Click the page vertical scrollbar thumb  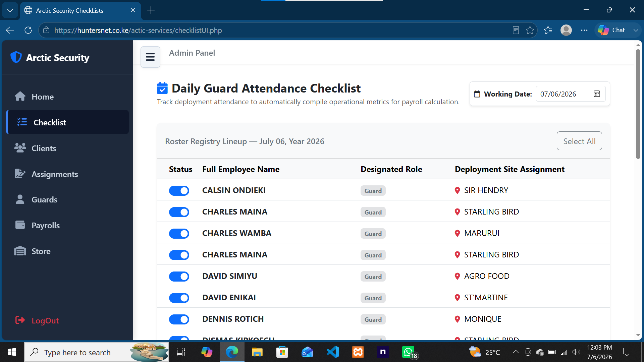point(638,104)
